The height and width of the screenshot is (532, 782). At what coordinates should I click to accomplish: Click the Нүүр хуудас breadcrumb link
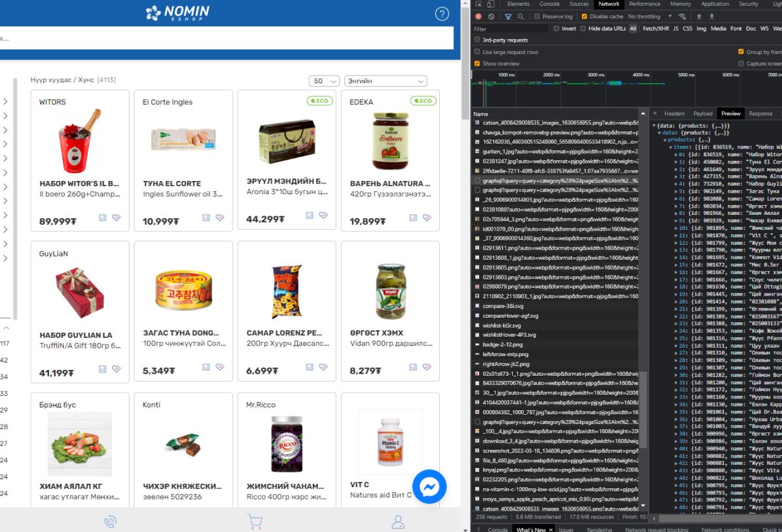coord(51,80)
